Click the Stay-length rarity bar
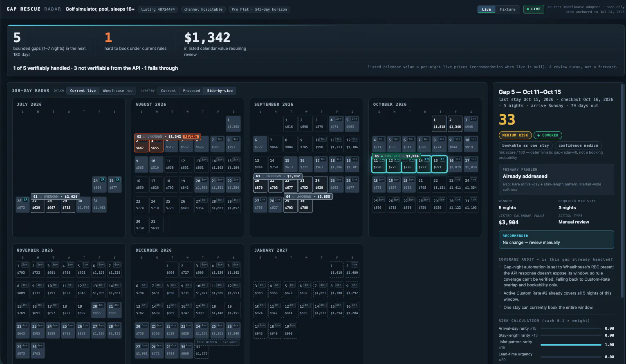This screenshot has width=626, height=364. click(571, 335)
